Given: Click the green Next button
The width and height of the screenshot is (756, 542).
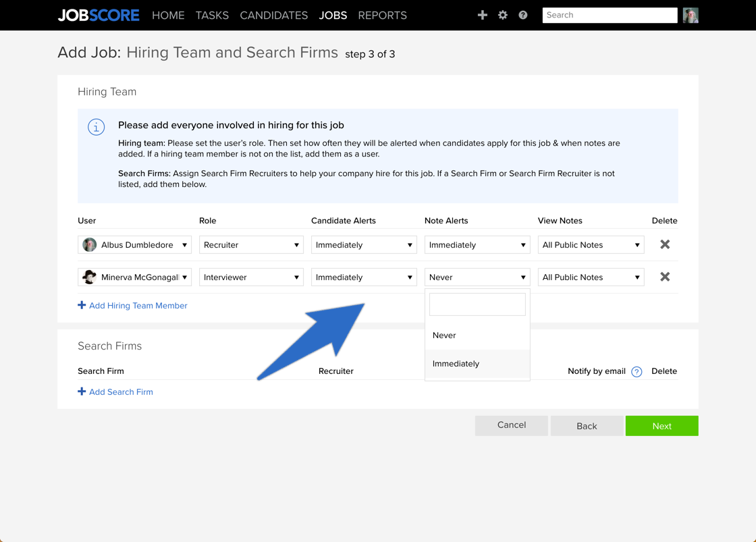Looking at the screenshot, I should pyautogui.click(x=661, y=425).
